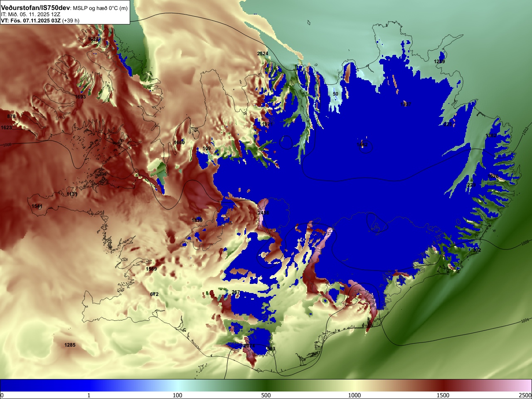This screenshot has width=532, height=399.
Task: Click the pink end of the color scale
Action: pos(525,386)
